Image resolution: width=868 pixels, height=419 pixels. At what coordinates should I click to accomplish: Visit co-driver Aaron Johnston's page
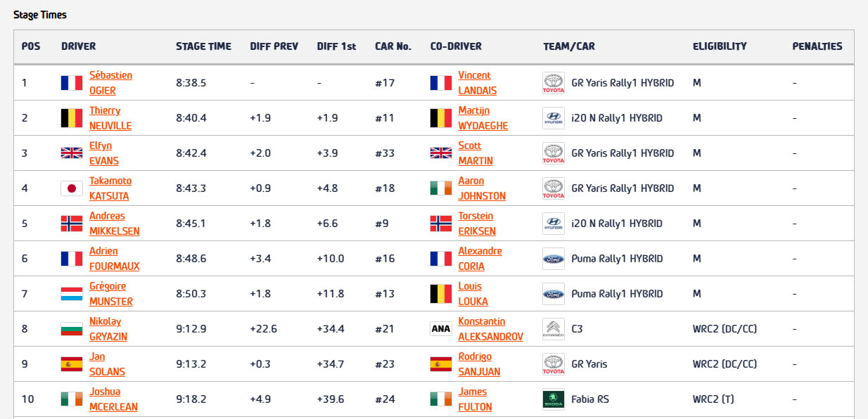point(481,188)
